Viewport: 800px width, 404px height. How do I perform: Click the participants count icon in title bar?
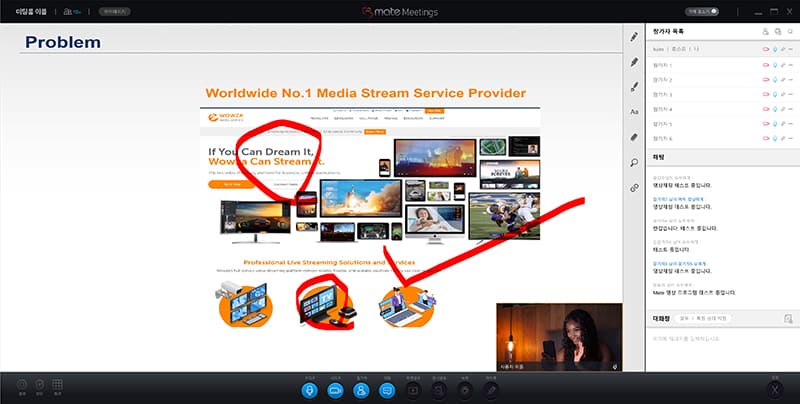pos(72,11)
